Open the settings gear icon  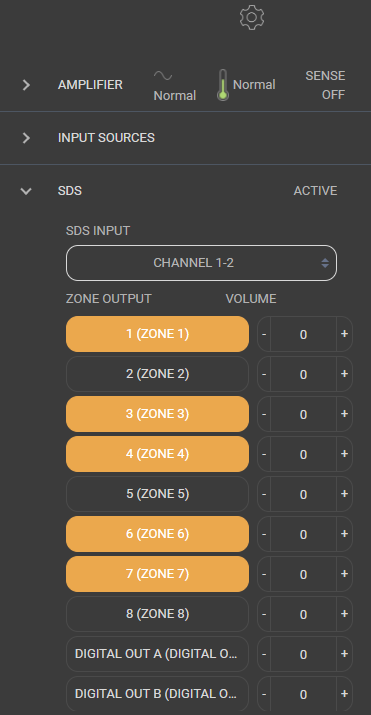click(252, 18)
